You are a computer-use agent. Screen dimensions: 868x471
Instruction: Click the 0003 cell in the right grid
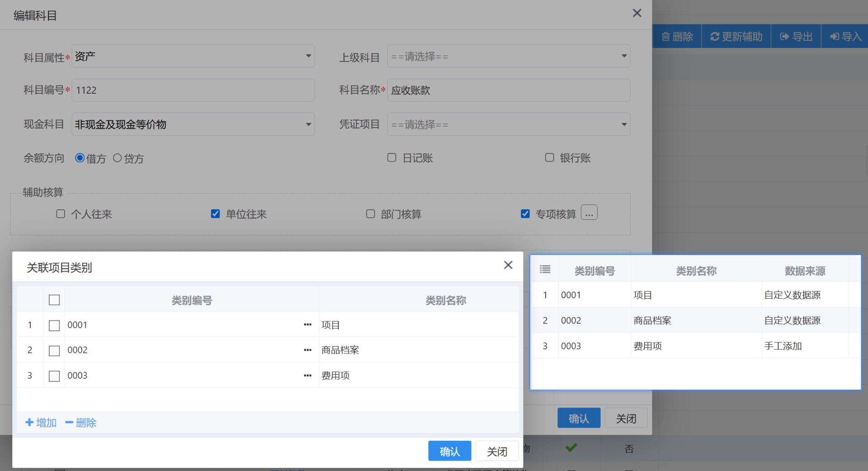(594, 346)
